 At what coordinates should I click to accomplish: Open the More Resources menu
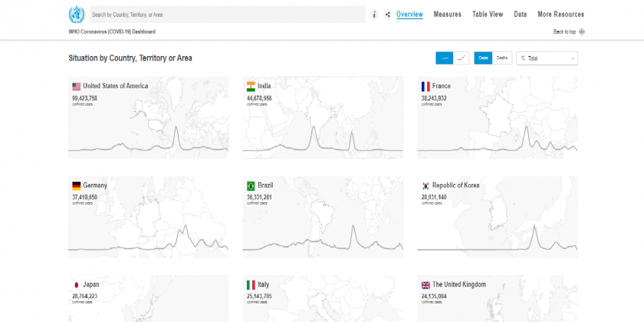click(560, 15)
